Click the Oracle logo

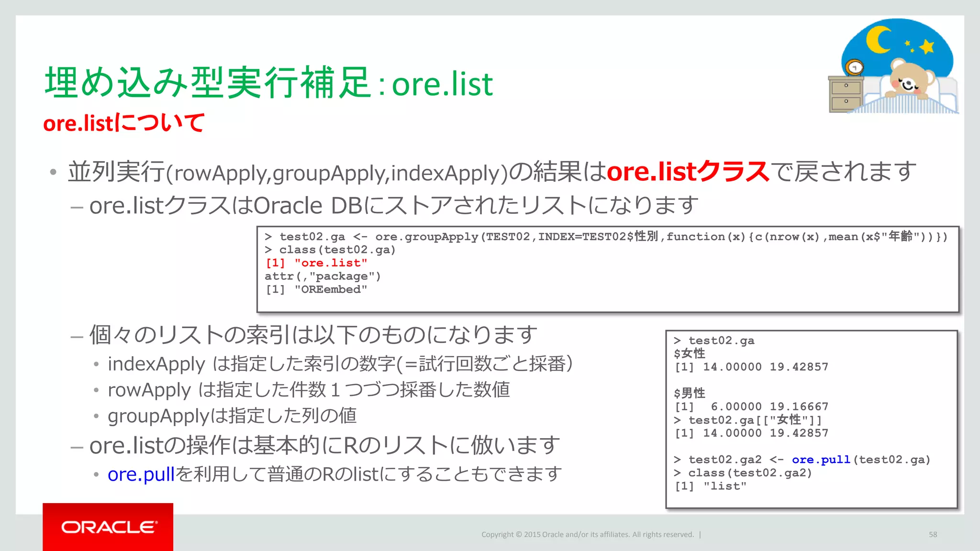108,527
